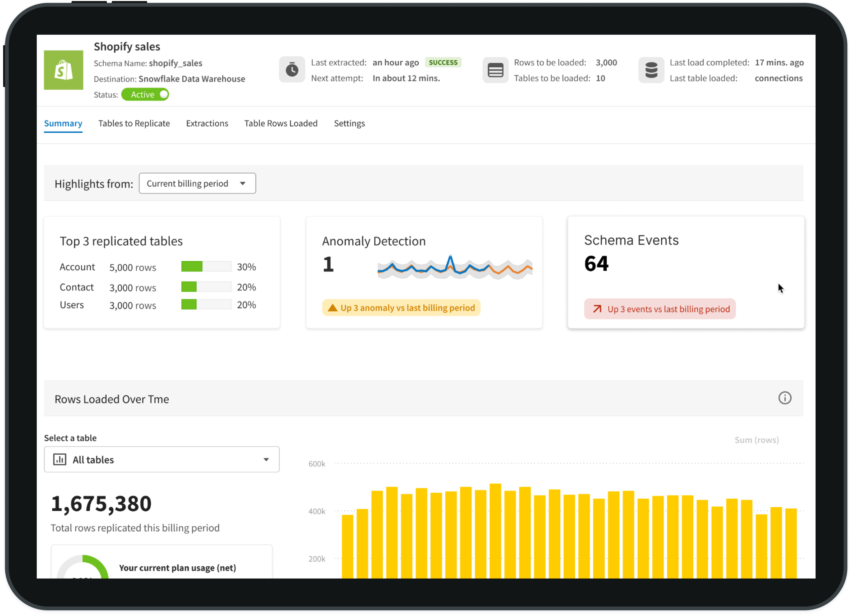Open the Current billing period dropdown
Screen dimensions: 851x616
click(197, 183)
